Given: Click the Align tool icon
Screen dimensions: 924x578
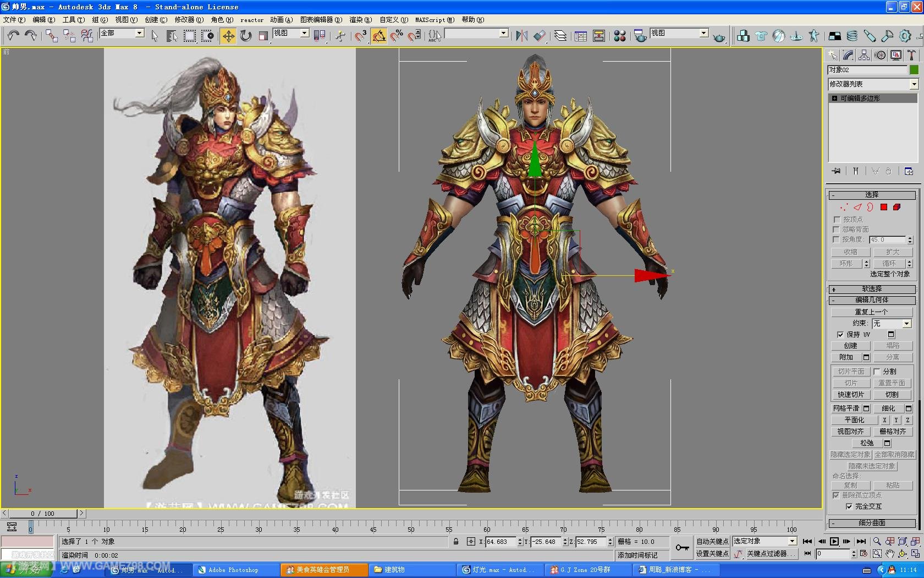Looking at the screenshot, I should pyautogui.click(x=540, y=36).
